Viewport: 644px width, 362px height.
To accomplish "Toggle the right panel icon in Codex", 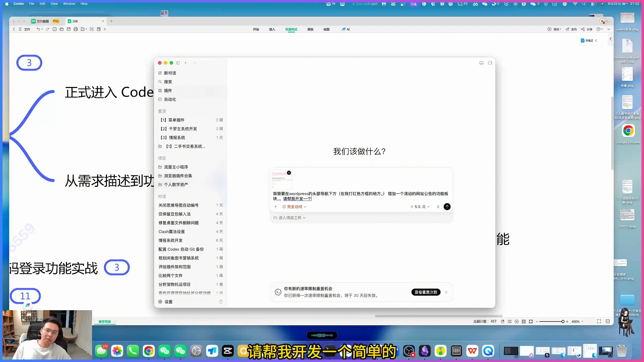I will (490, 63).
